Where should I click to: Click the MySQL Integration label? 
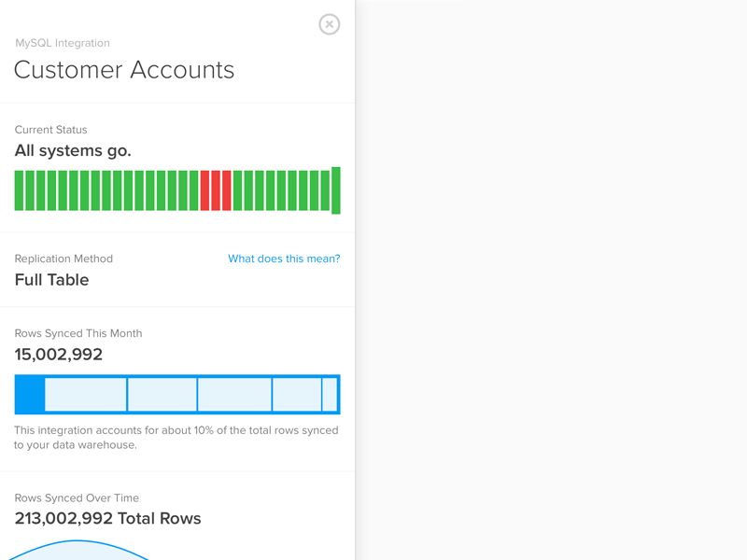tap(62, 43)
